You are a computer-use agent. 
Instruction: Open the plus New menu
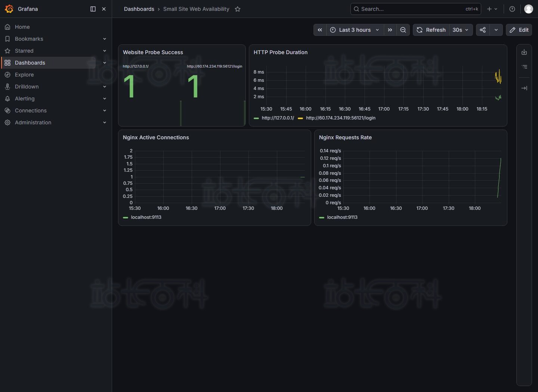(x=492, y=9)
